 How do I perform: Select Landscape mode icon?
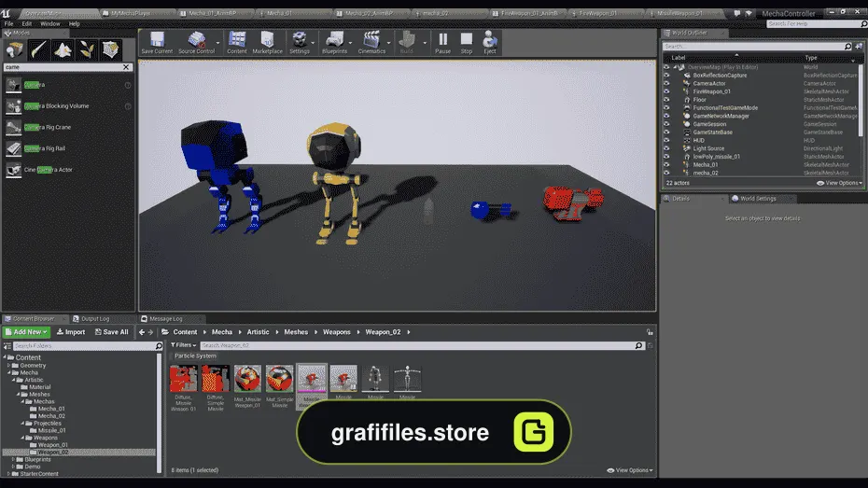(x=63, y=49)
